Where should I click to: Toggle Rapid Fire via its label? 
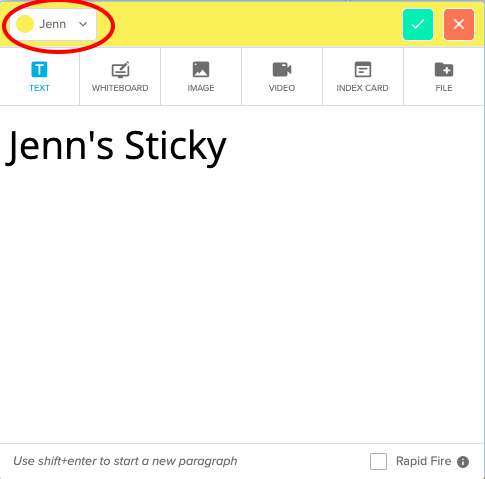(x=423, y=461)
